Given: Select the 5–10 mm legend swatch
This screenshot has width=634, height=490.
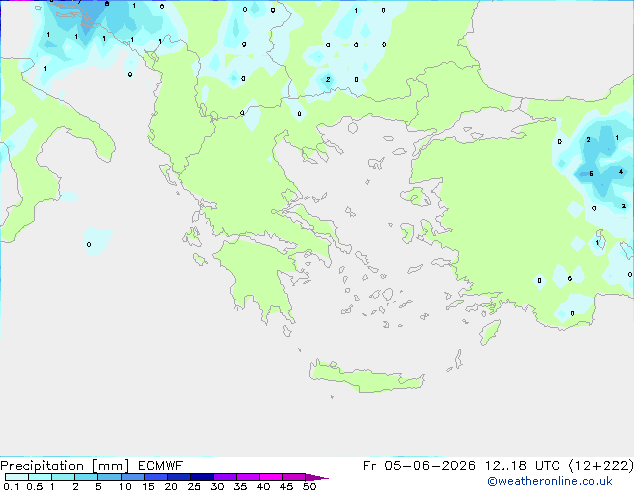Looking at the screenshot, I should coord(110,477).
